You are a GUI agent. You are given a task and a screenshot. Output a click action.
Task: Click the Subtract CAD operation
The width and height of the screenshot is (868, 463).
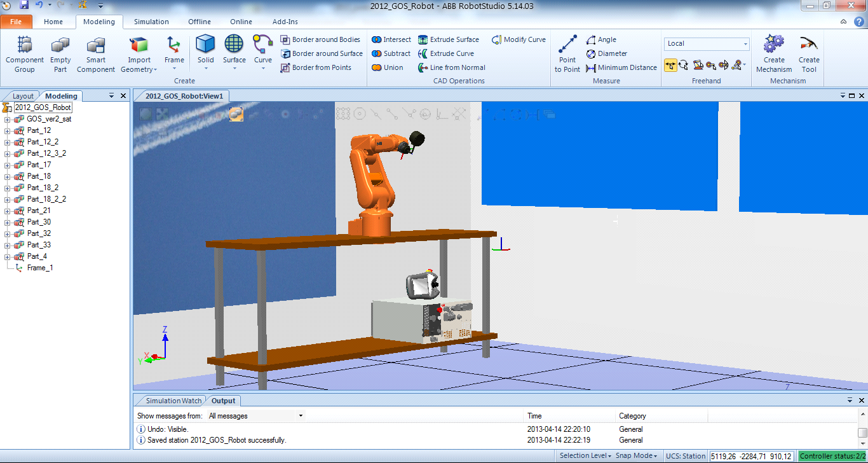coord(391,53)
